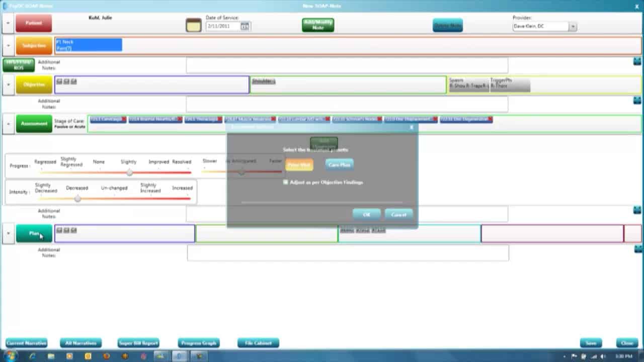Click the blue icon beside Assessment additional notes
Image resolution: width=644 pixels, height=362 pixels.
(x=637, y=210)
